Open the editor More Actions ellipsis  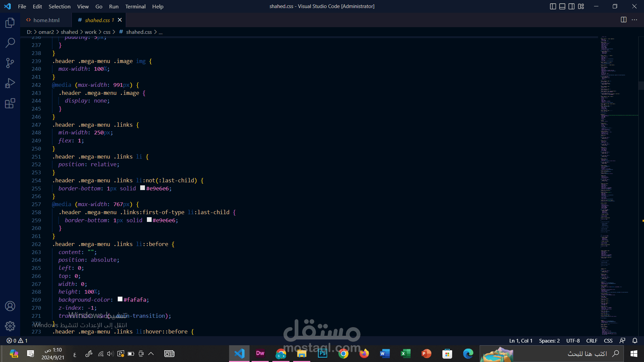tap(634, 20)
